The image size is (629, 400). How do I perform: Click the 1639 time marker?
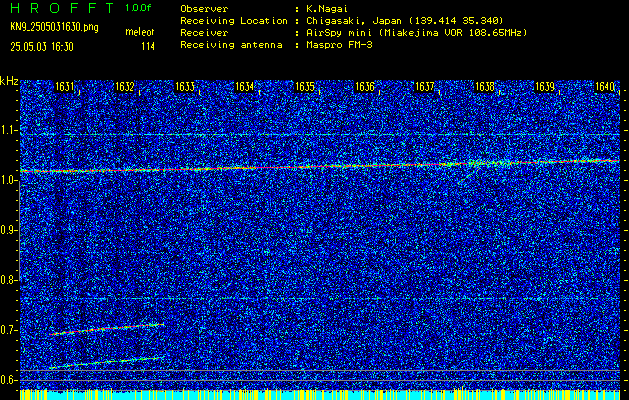pyautogui.click(x=545, y=87)
